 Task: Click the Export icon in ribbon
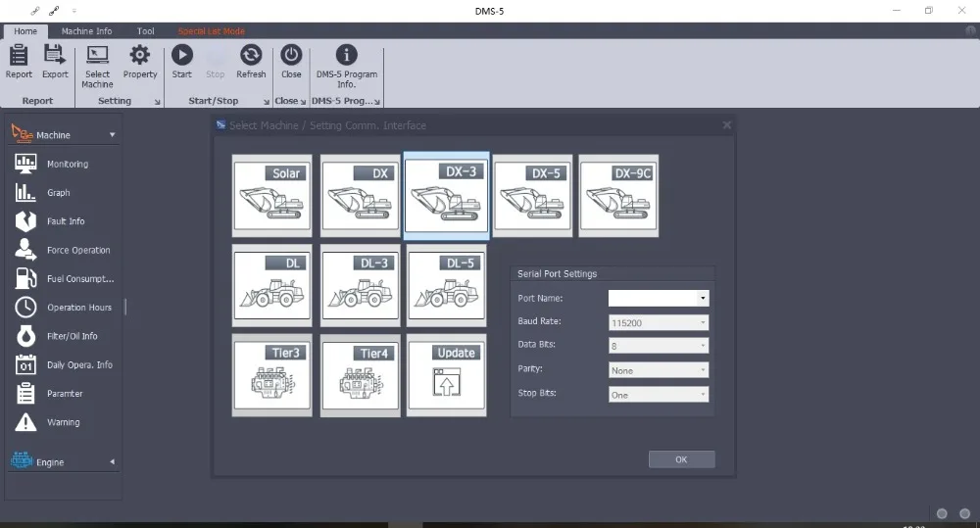55,61
